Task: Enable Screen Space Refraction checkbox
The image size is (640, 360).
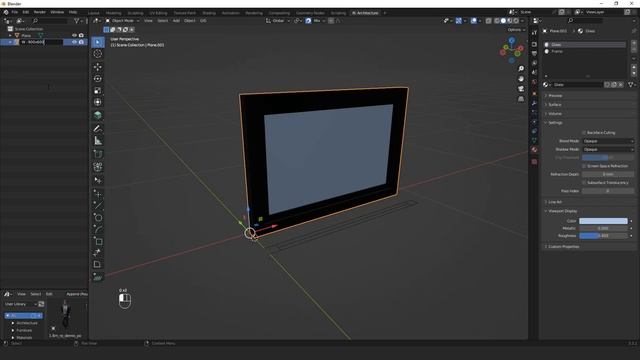Action: coord(584,166)
